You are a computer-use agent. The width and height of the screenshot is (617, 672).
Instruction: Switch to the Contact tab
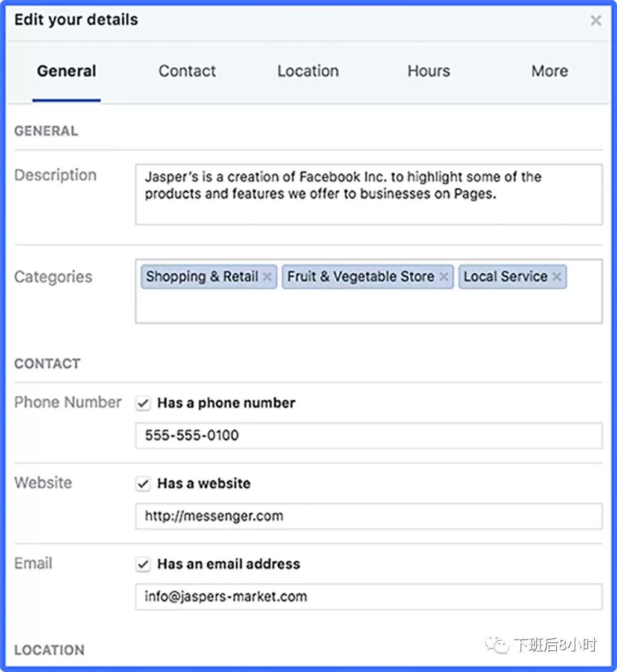click(x=187, y=71)
